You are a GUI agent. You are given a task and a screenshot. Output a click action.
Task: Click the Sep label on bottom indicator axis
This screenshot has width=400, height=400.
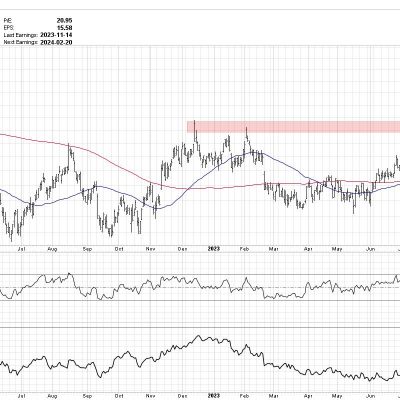[87, 396]
